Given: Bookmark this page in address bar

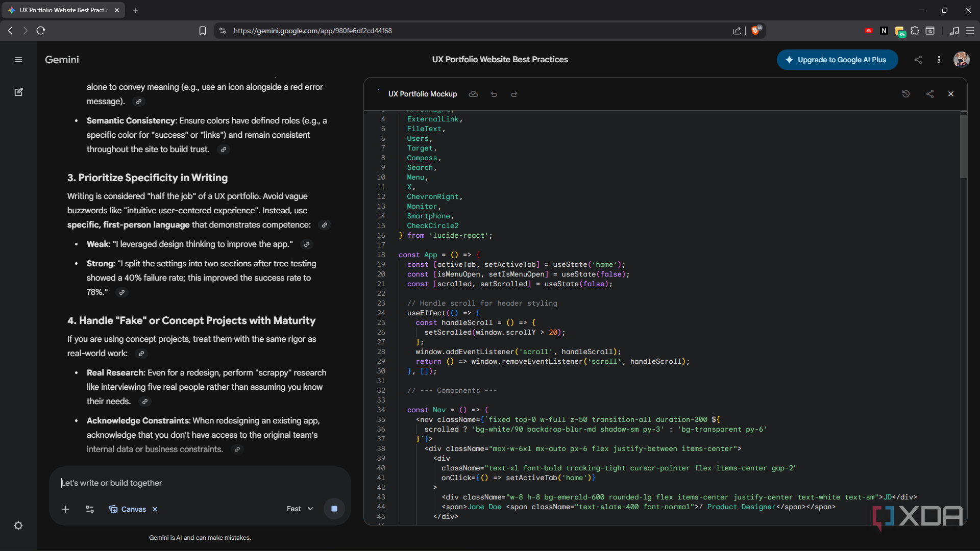Looking at the screenshot, I should coord(203,31).
